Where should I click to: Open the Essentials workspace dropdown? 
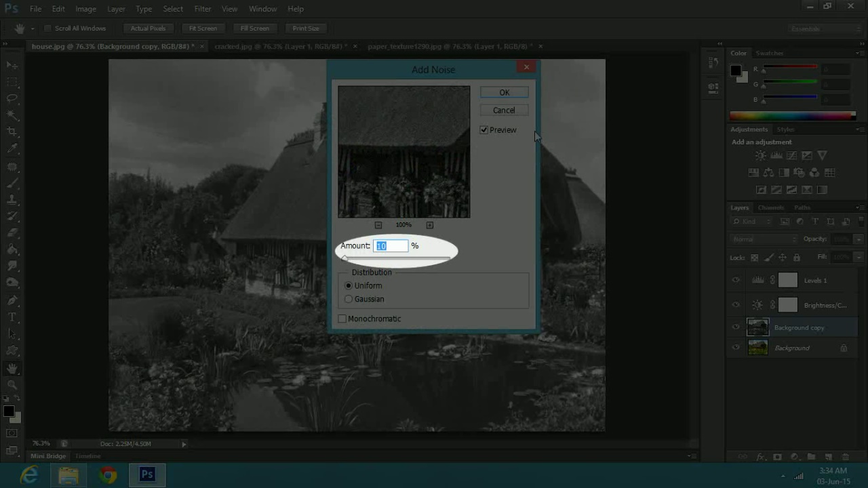point(825,28)
